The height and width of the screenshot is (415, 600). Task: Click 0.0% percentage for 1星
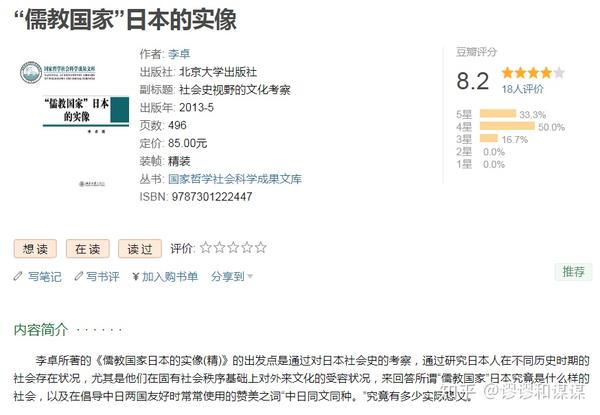tap(494, 164)
